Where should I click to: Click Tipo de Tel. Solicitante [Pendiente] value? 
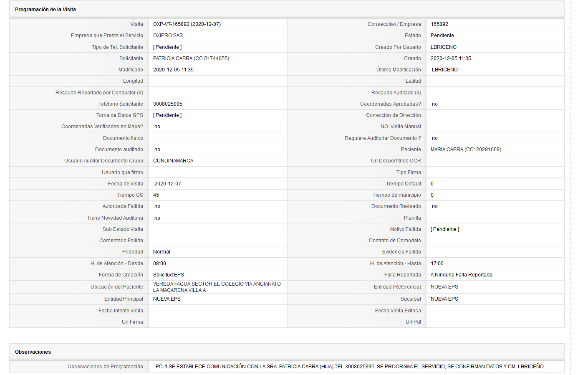click(x=167, y=47)
